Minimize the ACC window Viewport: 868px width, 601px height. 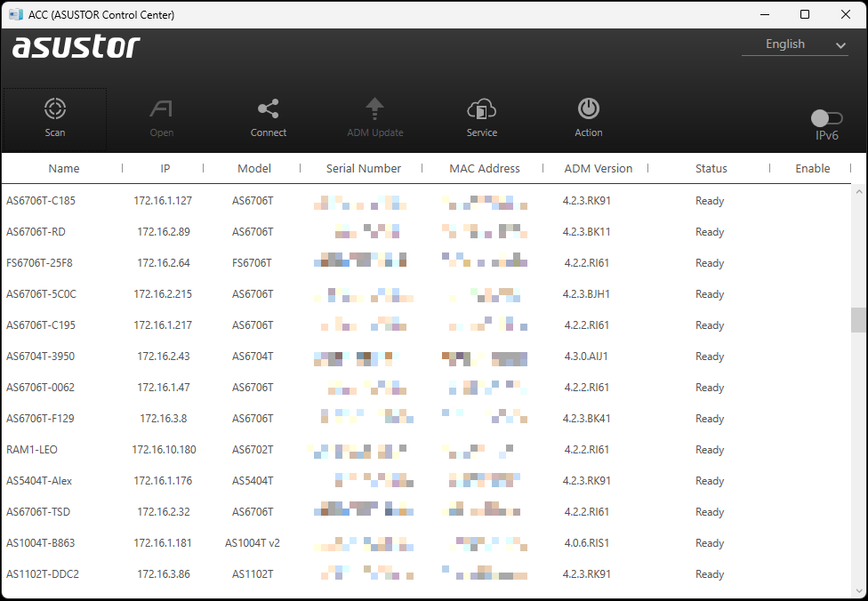(x=765, y=14)
